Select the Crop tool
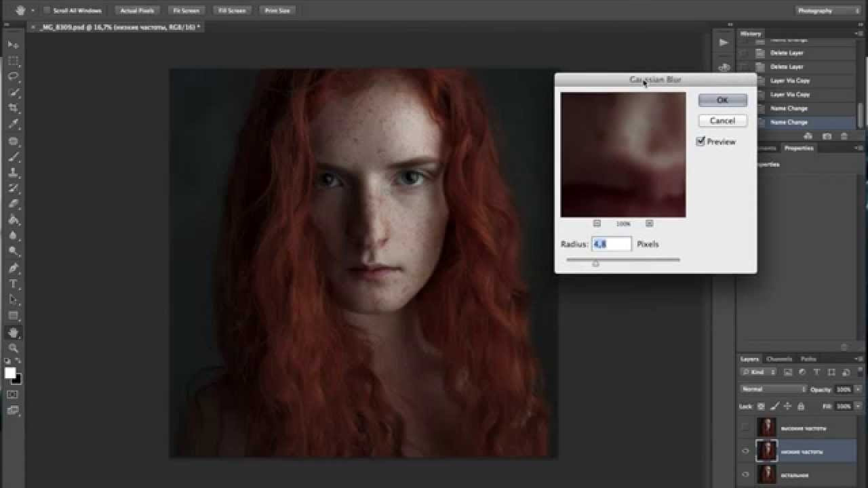Screen dimensions: 868x488 click(x=14, y=108)
